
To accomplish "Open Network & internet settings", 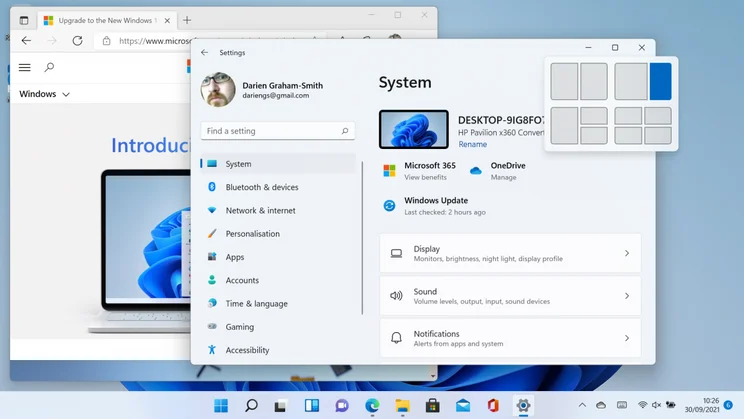I will pyautogui.click(x=278, y=210).
